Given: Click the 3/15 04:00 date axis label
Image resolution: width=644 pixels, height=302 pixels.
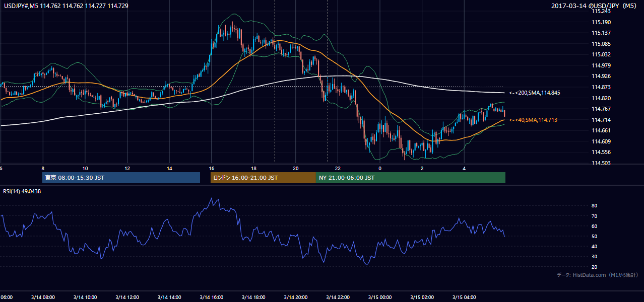Looking at the screenshot, I should tap(464, 297).
